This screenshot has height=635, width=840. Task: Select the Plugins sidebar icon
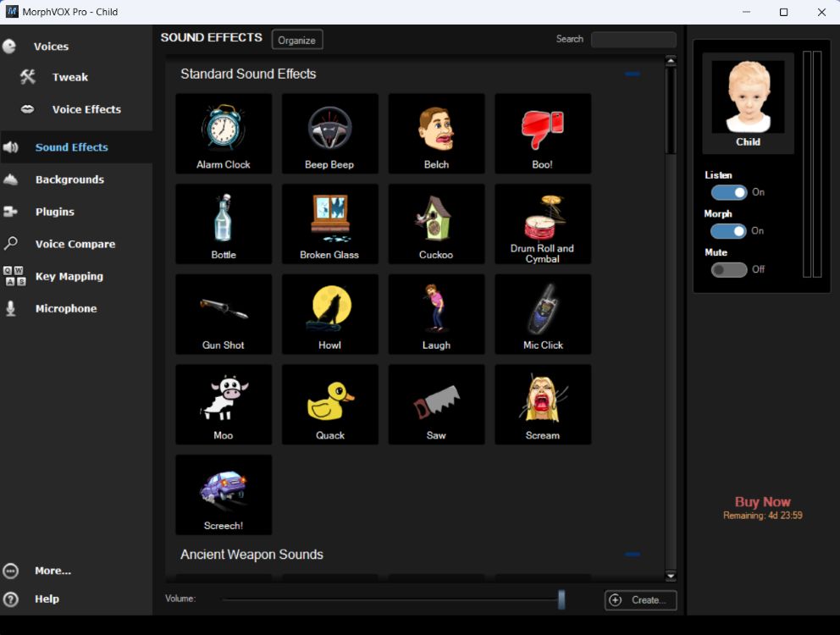[54, 212]
